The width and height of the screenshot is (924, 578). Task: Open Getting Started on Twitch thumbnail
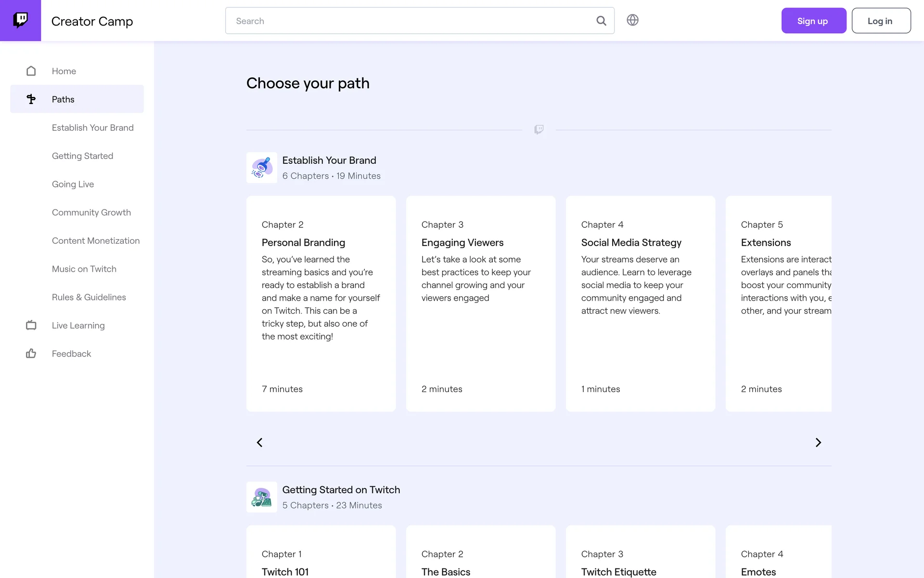tap(261, 497)
